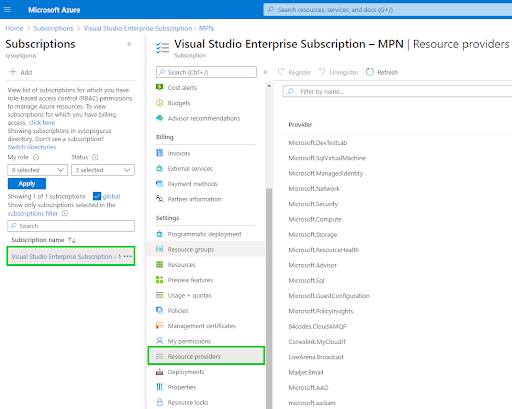
Task: Click the Deployments icon
Action: pyautogui.click(x=160, y=372)
